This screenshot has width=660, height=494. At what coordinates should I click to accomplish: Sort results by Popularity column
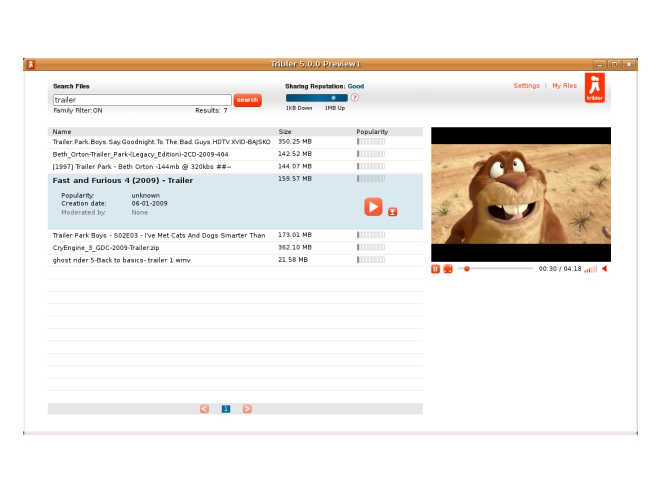(372, 132)
